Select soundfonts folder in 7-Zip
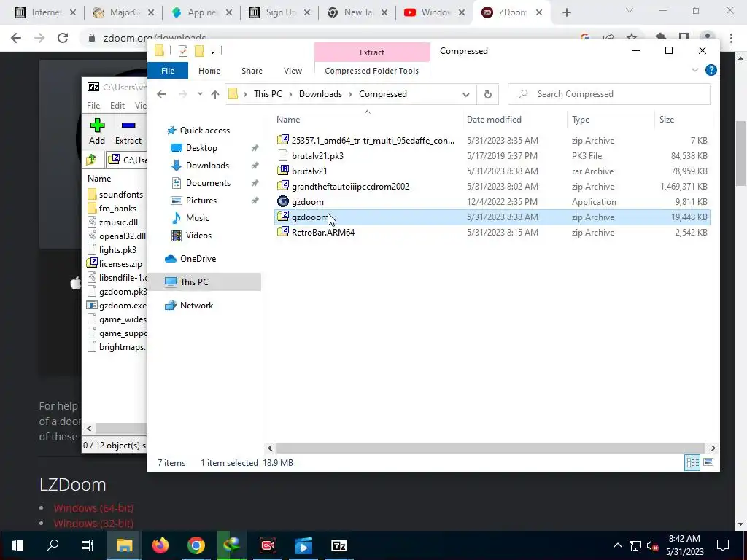The image size is (747, 560). [x=116, y=194]
